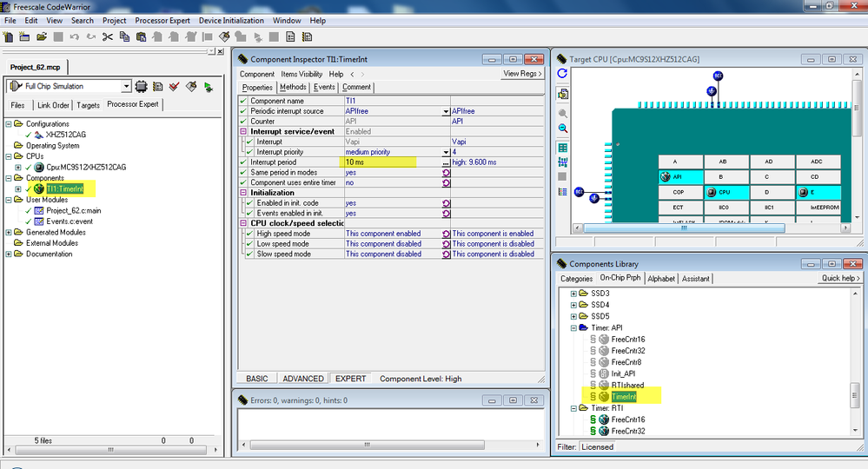Open the Processor Expert menu
This screenshot has width=868, height=469.
point(162,21)
